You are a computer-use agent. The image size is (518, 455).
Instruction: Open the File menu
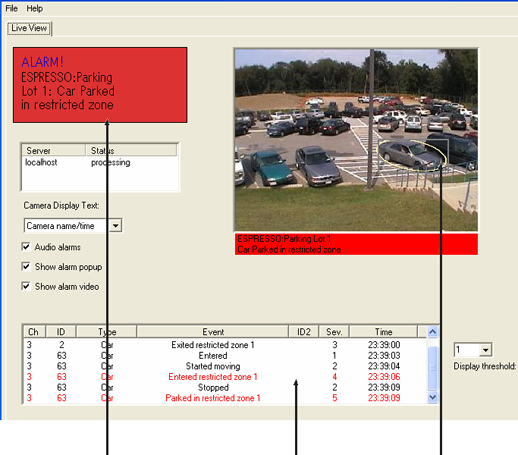[x=12, y=8]
